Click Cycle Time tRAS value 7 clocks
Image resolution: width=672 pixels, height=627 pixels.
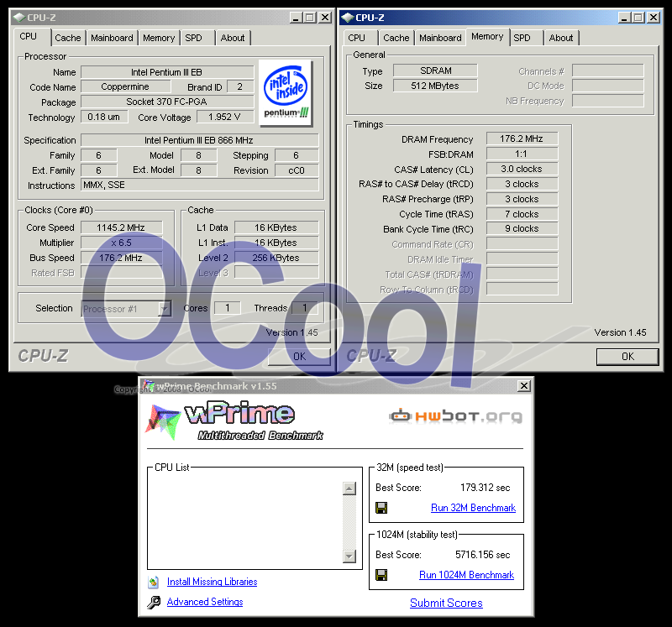pyautogui.click(x=522, y=214)
